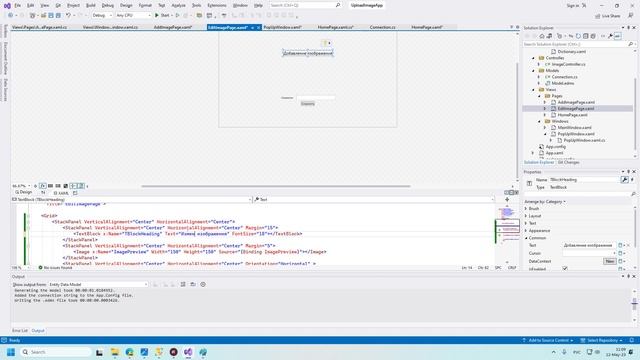
Task: Click the Text property value field
Action: coord(589,245)
